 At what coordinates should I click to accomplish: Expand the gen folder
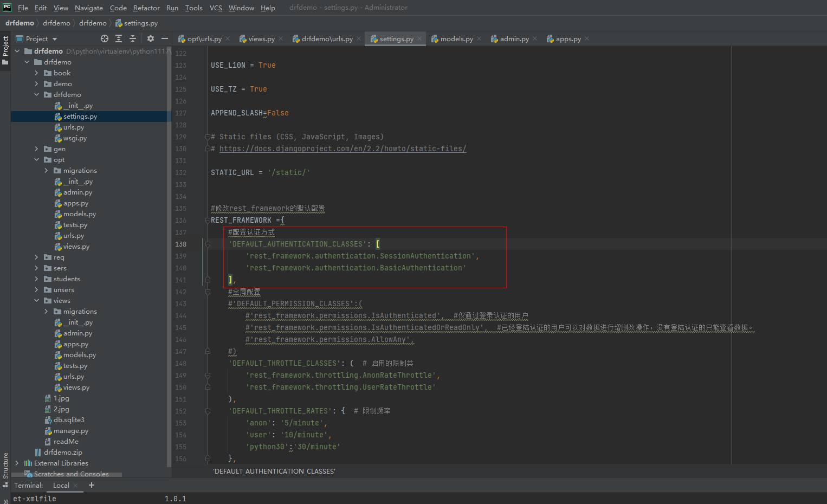[x=36, y=148]
